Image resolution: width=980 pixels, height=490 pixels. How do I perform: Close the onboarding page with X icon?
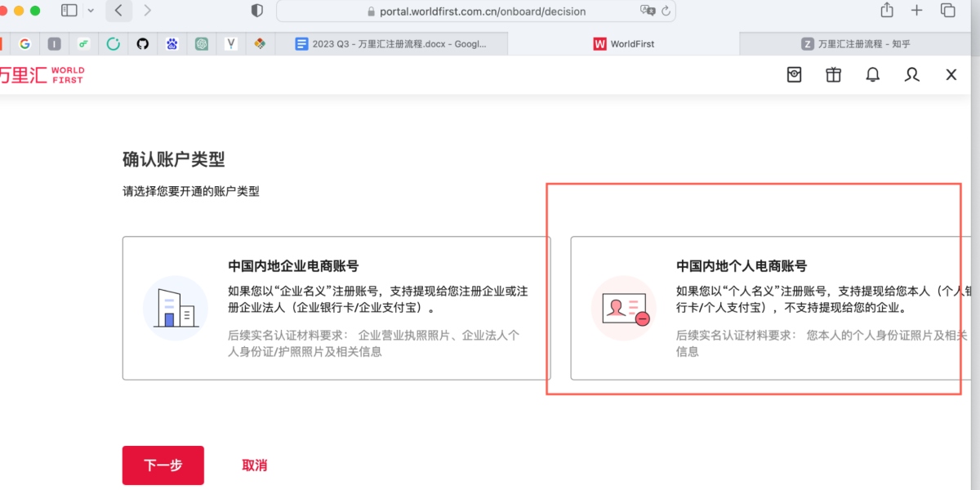tap(951, 75)
